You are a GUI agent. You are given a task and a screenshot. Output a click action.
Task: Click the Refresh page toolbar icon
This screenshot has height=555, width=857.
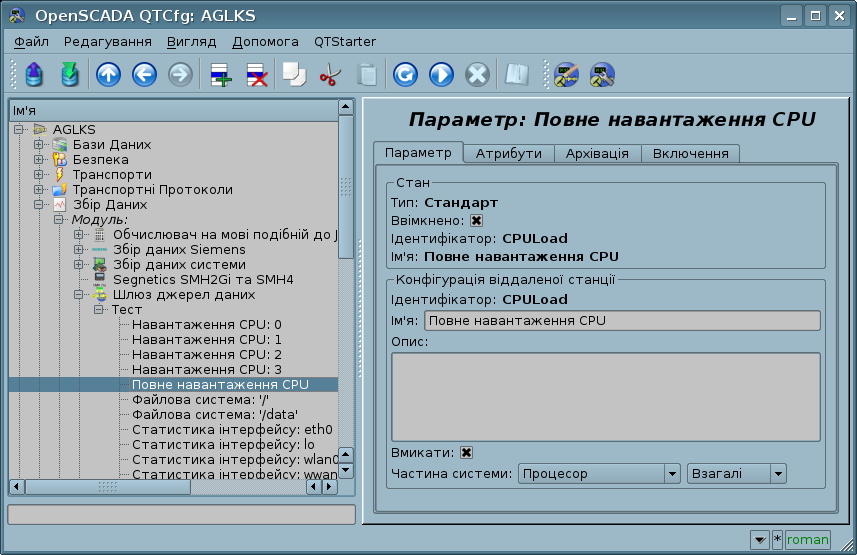pos(405,74)
